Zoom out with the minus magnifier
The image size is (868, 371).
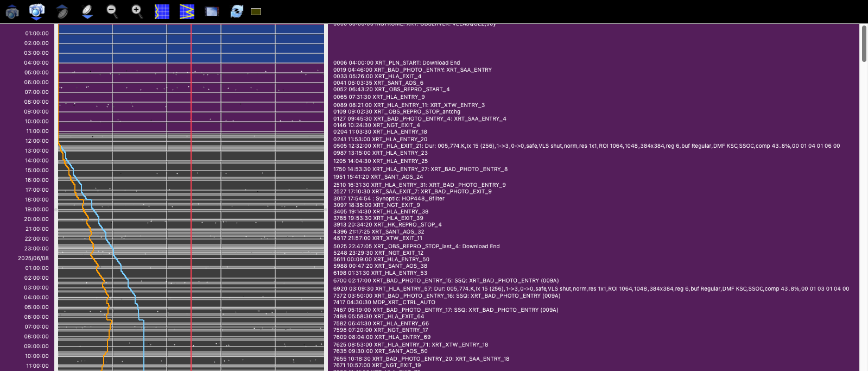(x=112, y=11)
